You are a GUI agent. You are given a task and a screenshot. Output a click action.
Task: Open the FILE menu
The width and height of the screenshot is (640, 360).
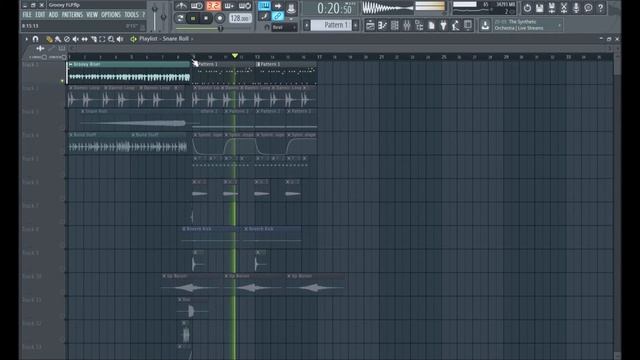pos(27,15)
